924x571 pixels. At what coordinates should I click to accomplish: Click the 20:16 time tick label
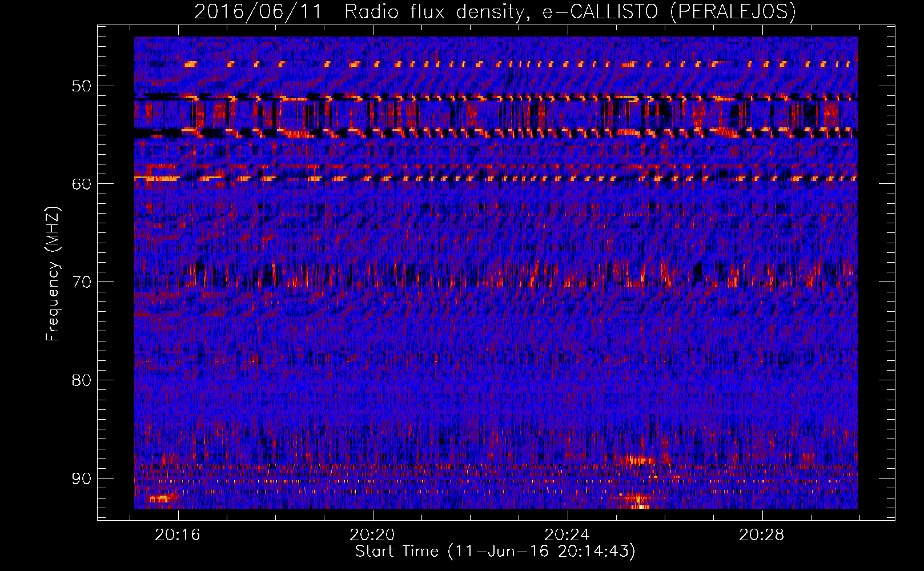tap(178, 535)
